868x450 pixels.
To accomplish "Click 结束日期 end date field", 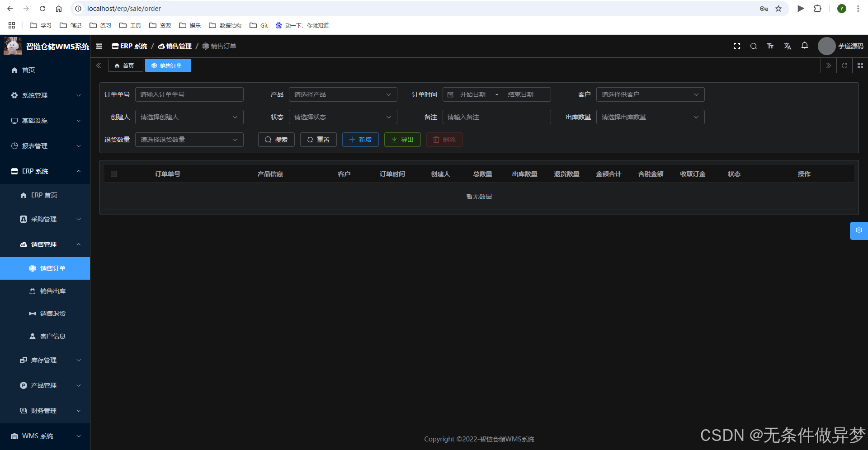I will pos(520,94).
